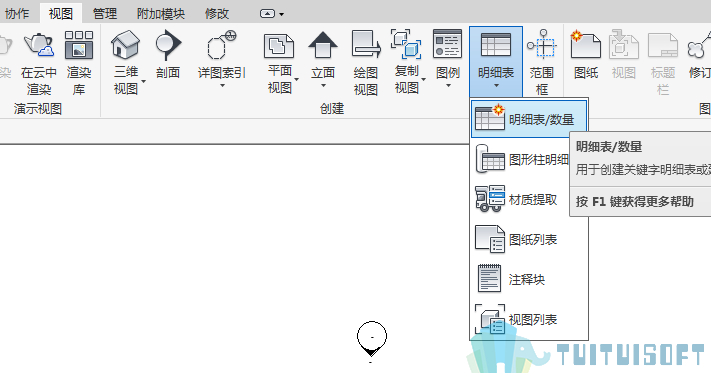This screenshot has width=711, height=376.
Task: Click the 图例 legend icon
Action: coord(448,44)
